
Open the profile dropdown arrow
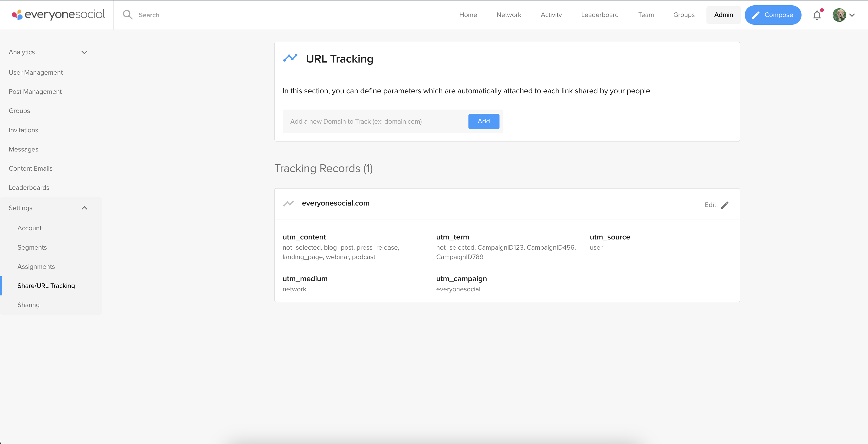tap(852, 15)
